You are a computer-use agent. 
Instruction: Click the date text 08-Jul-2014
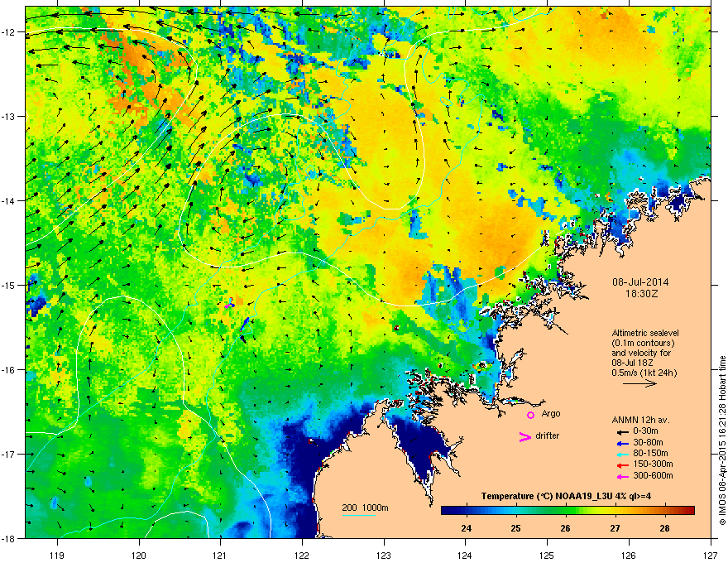pyautogui.click(x=640, y=282)
